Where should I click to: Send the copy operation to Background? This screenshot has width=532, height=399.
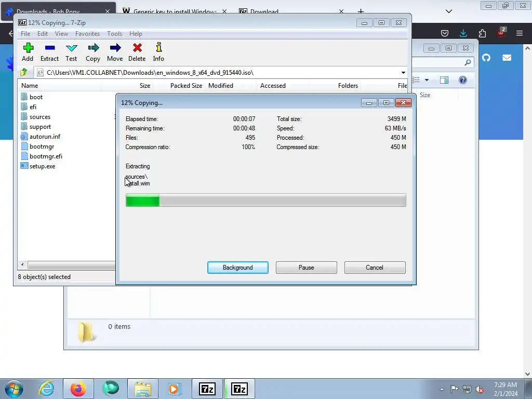[238, 268]
